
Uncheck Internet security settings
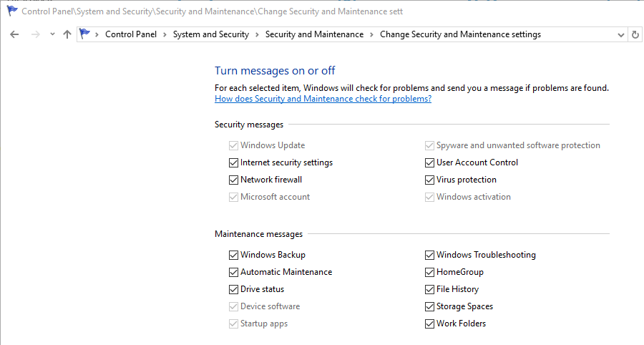(x=233, y=162)
